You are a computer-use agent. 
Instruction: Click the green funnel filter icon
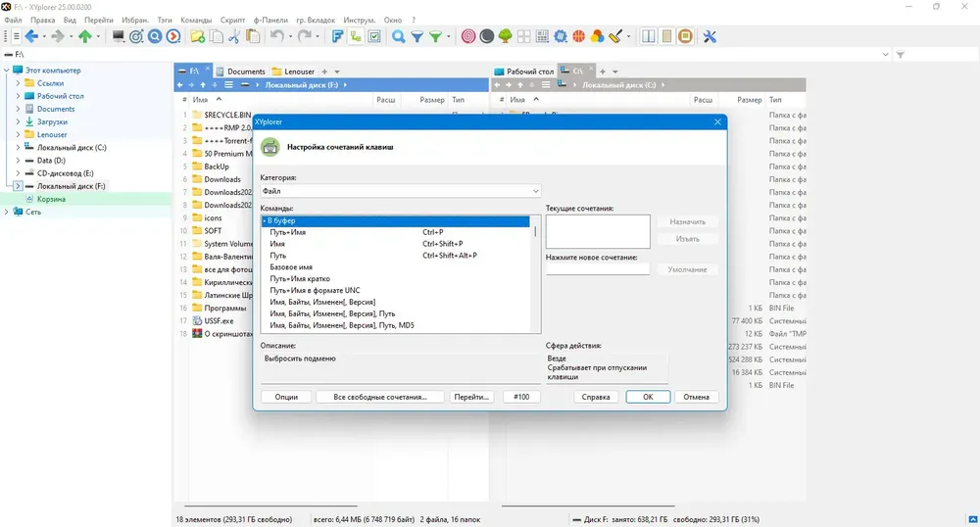(x=436, y=37)
